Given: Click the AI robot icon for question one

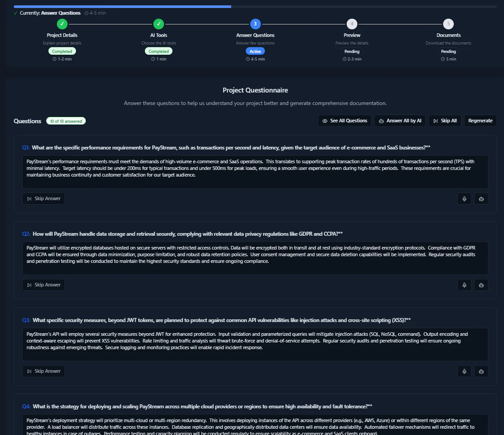Looking at the screenshot, I should (x=481, y=198).
